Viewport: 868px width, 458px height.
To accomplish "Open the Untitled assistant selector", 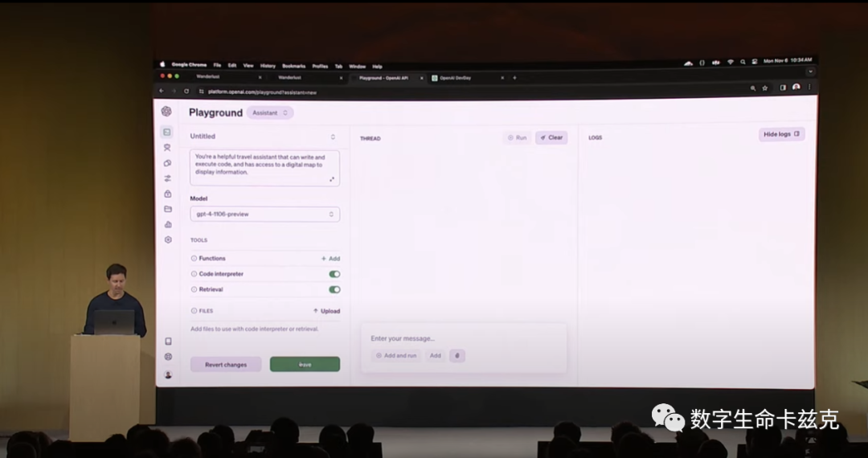I will point(264,137).
